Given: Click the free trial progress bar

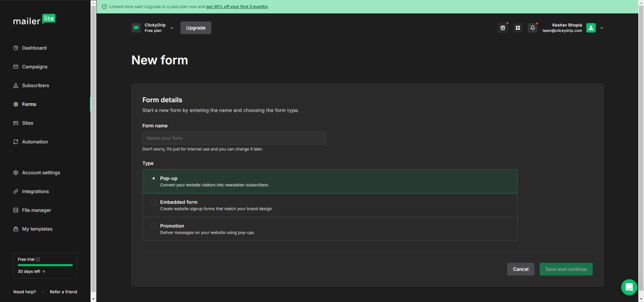Looking at the screenshot, I should click(45, 265).
